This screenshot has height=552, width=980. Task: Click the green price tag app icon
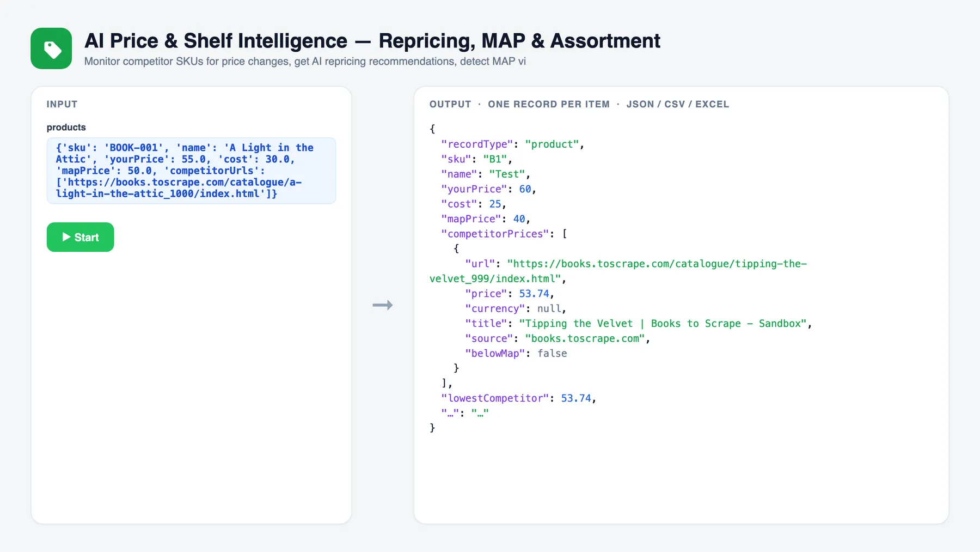pyautogui.click(x=51, y=48)
